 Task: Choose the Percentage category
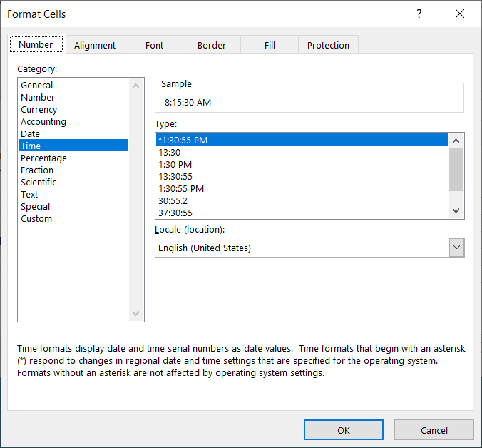43,158
